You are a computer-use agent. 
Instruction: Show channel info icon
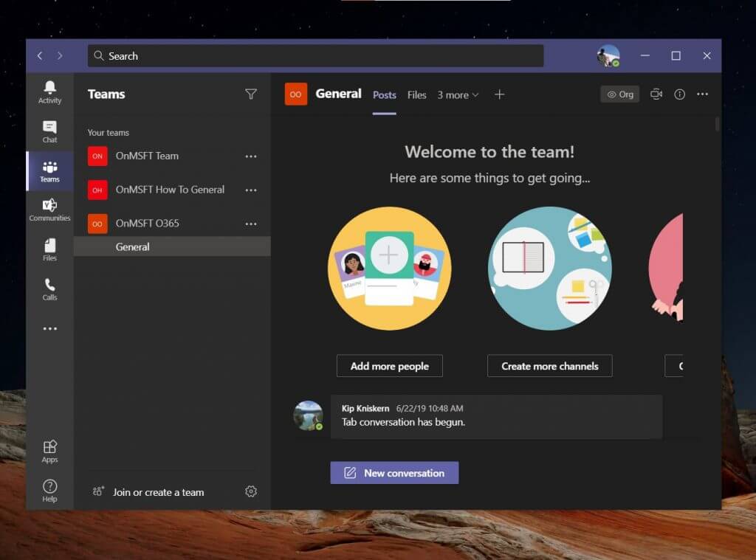click(x=679, y=94)
